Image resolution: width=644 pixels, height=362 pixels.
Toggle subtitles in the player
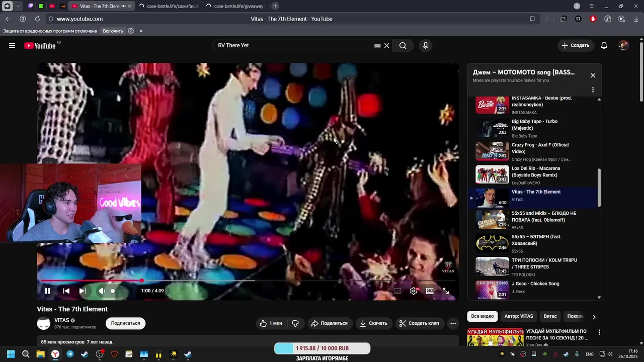coord(397,291)
